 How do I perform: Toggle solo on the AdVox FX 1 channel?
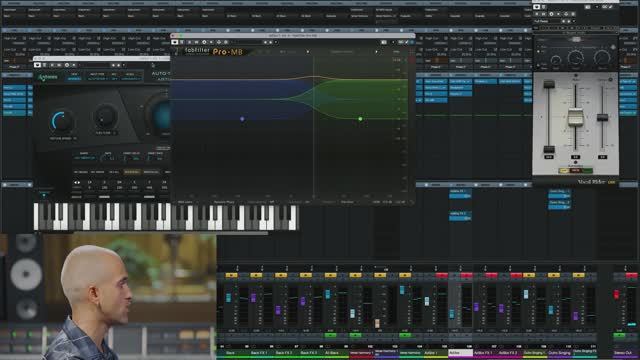click(491, 276)
